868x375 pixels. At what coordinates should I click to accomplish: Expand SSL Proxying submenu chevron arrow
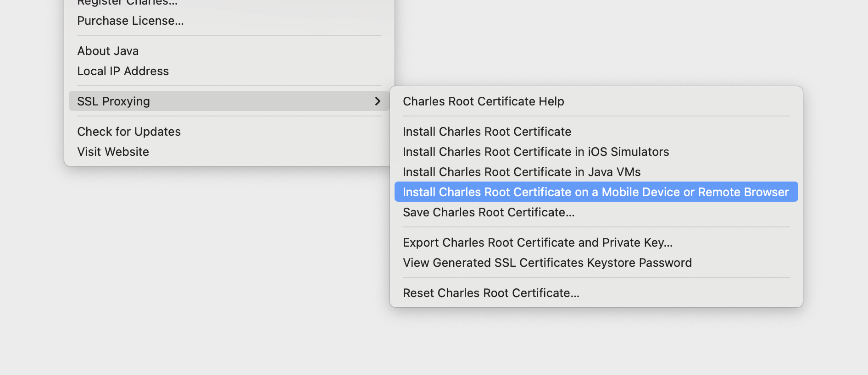point(378,101)
